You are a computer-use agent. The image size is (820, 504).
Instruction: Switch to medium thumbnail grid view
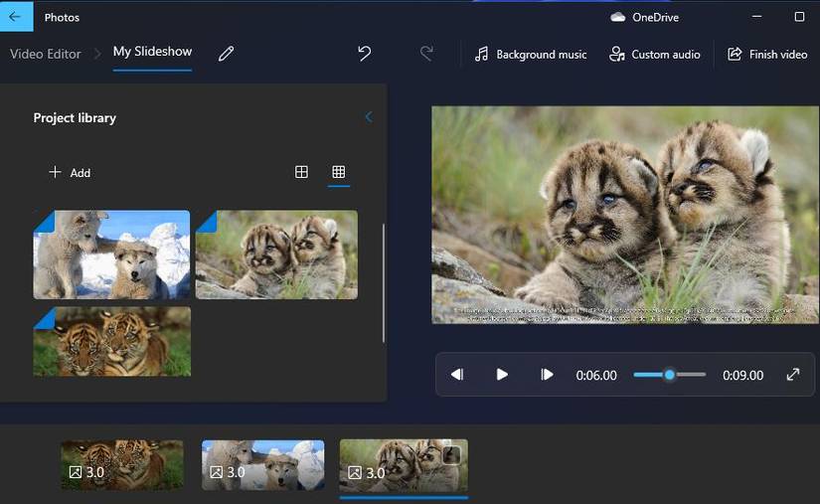301,172
